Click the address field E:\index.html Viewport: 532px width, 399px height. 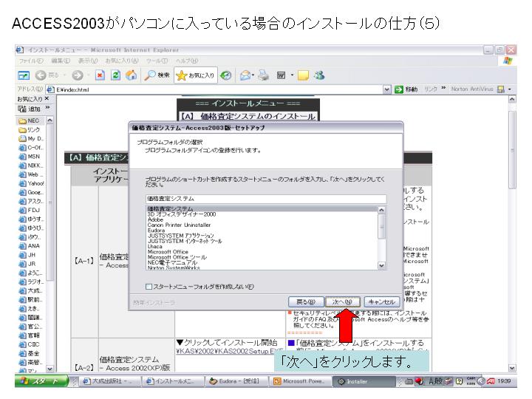214,89
